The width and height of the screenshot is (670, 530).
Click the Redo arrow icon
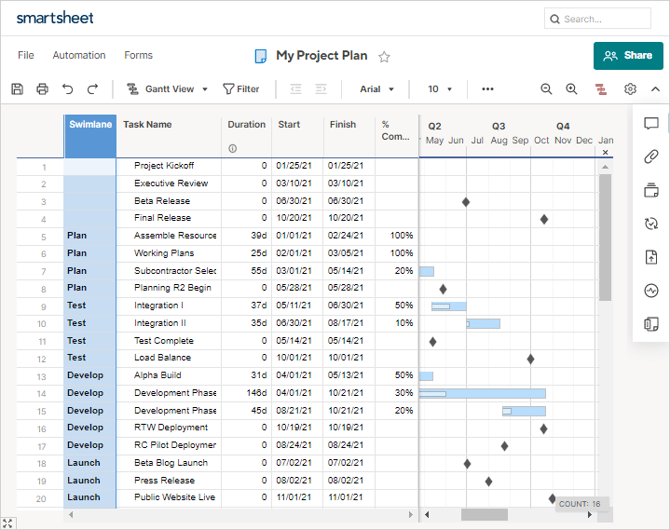[93, 89]
